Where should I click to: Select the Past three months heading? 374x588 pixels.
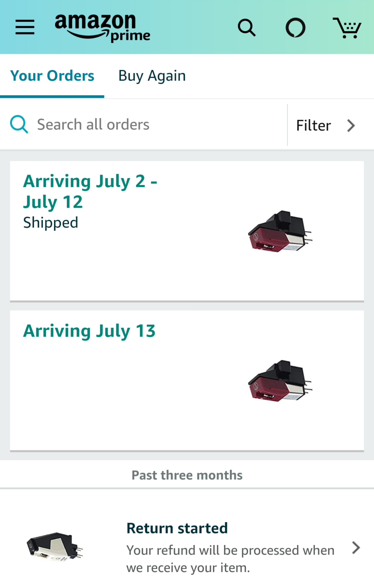(187, 475)
